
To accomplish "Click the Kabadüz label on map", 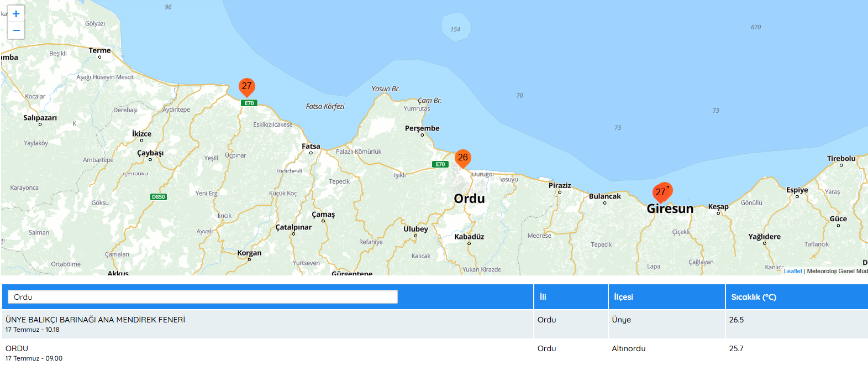I will tap(469, 237).
